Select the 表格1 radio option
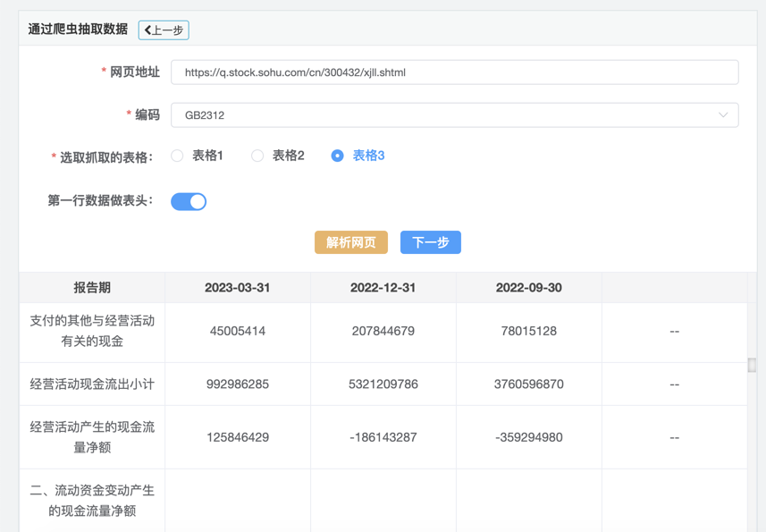Screen dimensions: 766x532 178,156
